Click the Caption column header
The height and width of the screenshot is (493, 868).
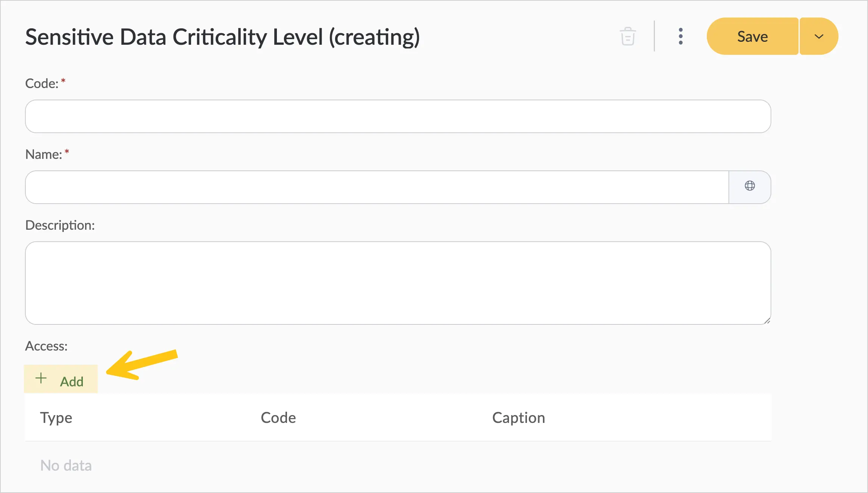518,418
